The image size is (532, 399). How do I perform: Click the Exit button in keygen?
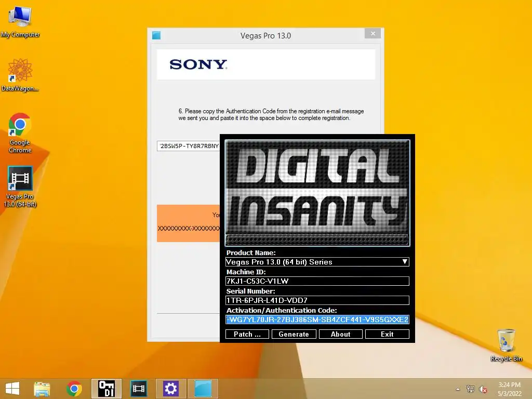tap(387, 334)
